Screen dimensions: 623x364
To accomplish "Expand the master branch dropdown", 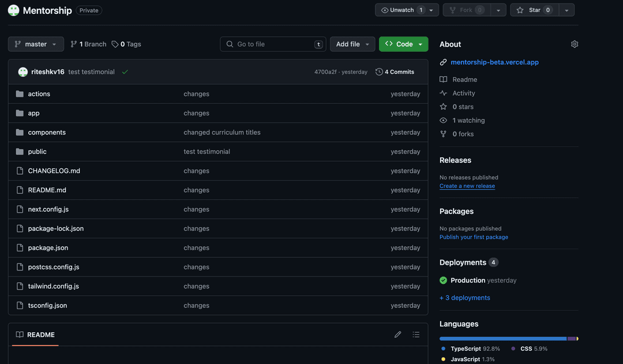I will pos(36,44).
